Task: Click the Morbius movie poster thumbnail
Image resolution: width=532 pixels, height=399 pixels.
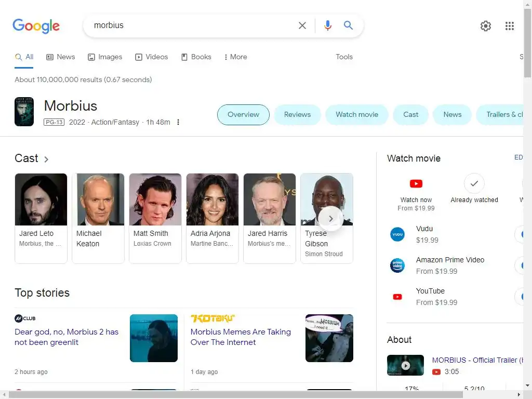Action: (24, 112)
